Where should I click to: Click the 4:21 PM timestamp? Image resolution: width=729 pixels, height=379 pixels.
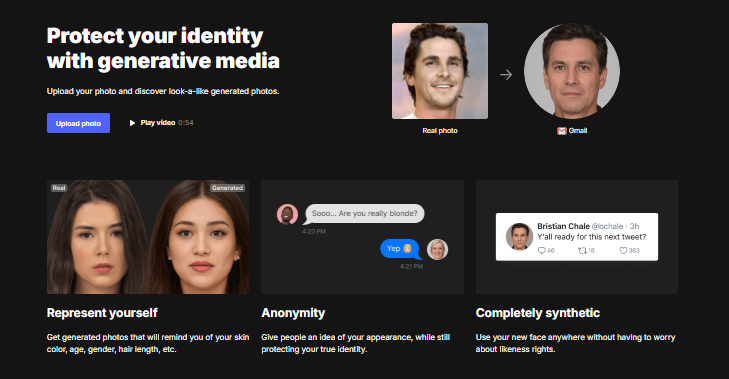tap(411, 266)
